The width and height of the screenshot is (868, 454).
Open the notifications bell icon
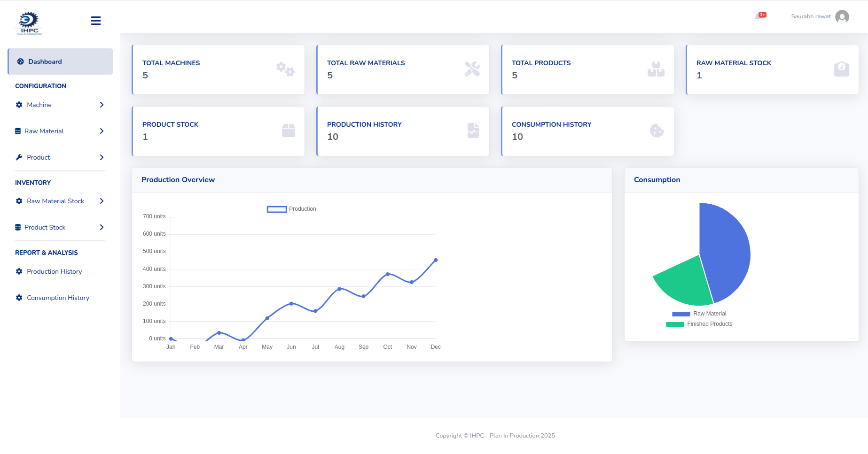click(x=759, y=17)
